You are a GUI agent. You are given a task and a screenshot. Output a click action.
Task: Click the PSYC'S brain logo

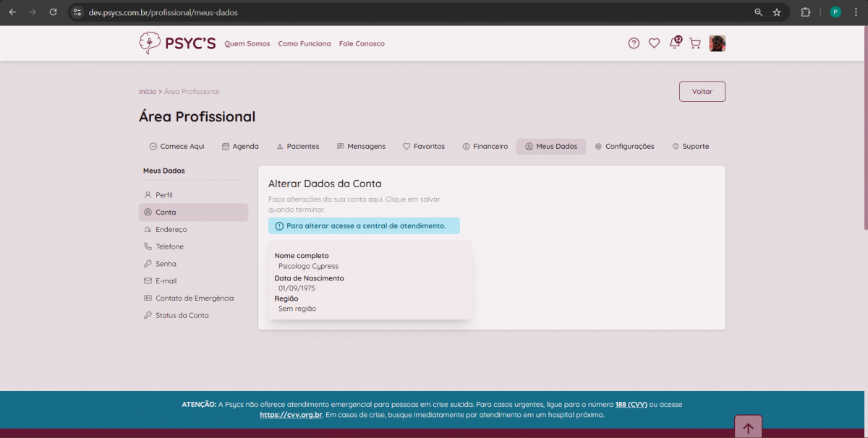point(150,43)
